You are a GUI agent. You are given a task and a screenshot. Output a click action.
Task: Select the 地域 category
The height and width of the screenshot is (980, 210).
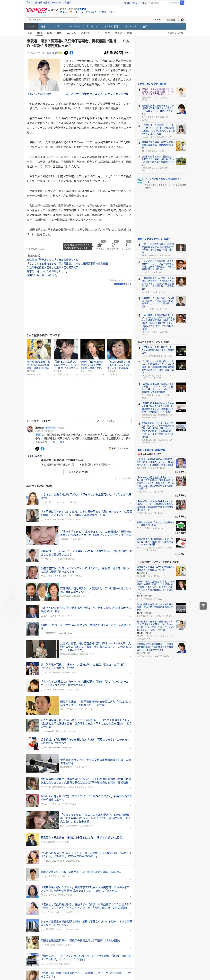(x=130, y=33)
